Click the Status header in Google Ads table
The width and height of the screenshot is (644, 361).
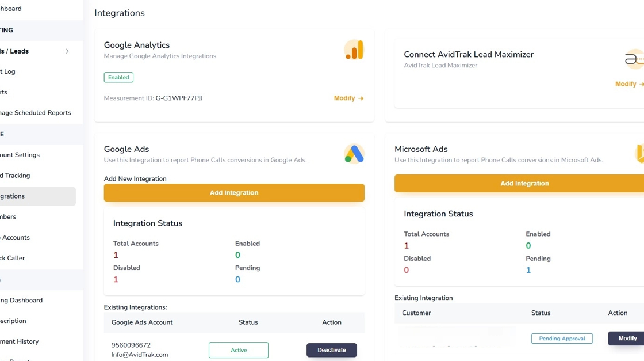click(x=248, y=322)
